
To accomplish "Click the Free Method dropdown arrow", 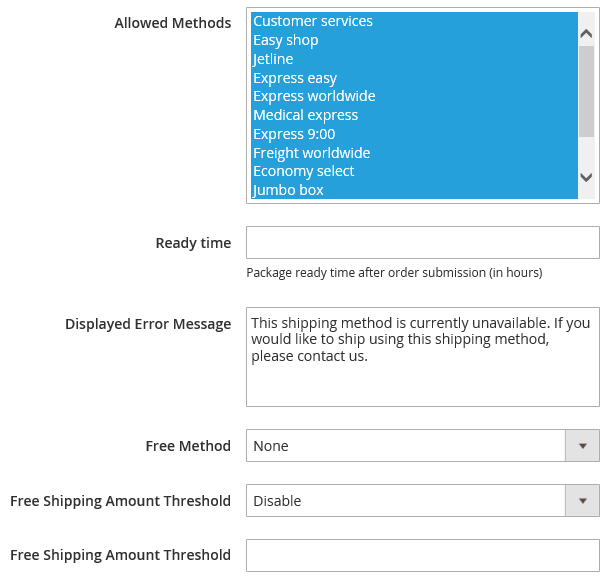I will coord(582,446).
